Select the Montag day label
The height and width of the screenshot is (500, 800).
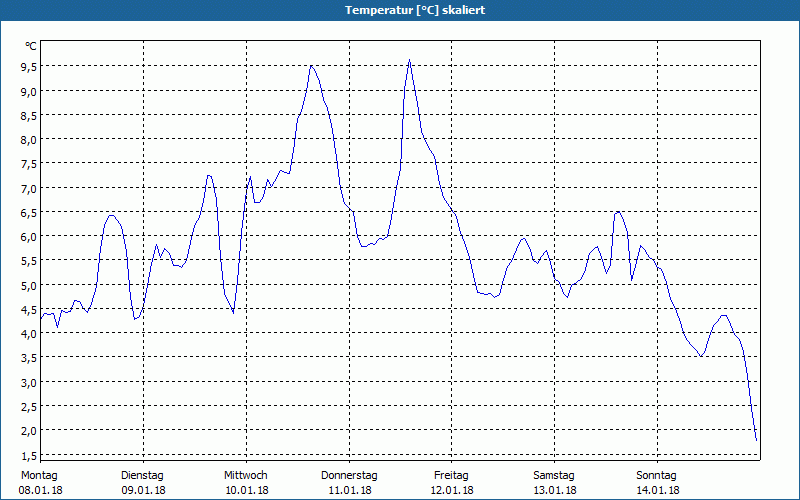point(40,475)
